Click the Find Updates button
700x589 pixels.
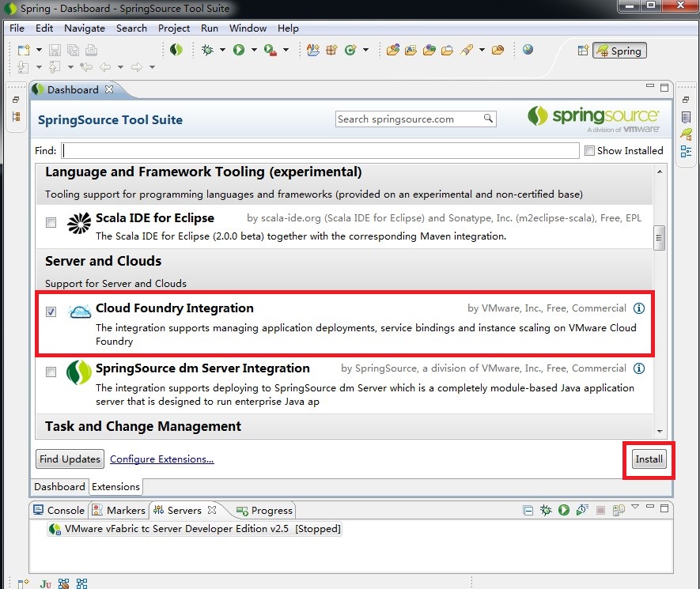tap(70, 459)
